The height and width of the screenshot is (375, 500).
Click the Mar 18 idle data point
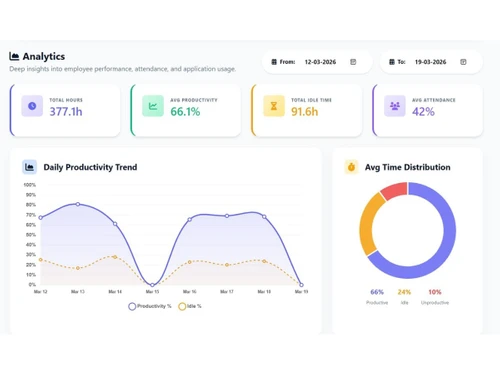coord(264,261)
